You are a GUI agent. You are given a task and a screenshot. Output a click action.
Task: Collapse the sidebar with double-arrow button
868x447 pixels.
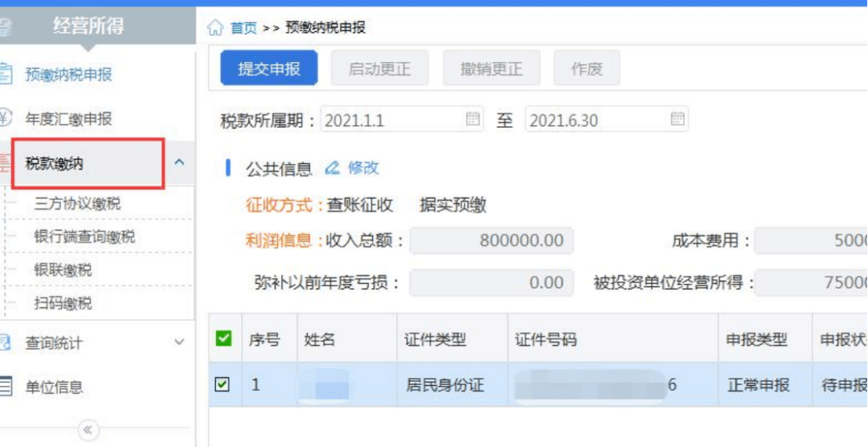[x=88, y=430]
